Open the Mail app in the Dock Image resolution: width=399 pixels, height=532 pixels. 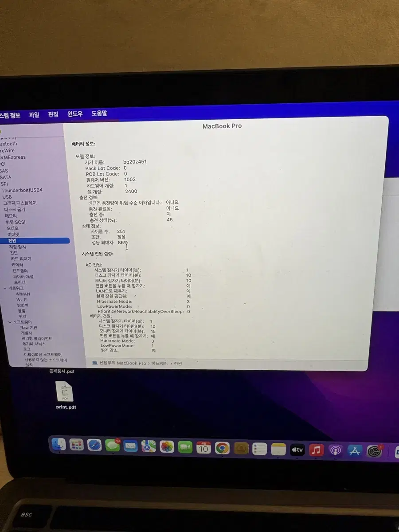click(x=130, y=446)
